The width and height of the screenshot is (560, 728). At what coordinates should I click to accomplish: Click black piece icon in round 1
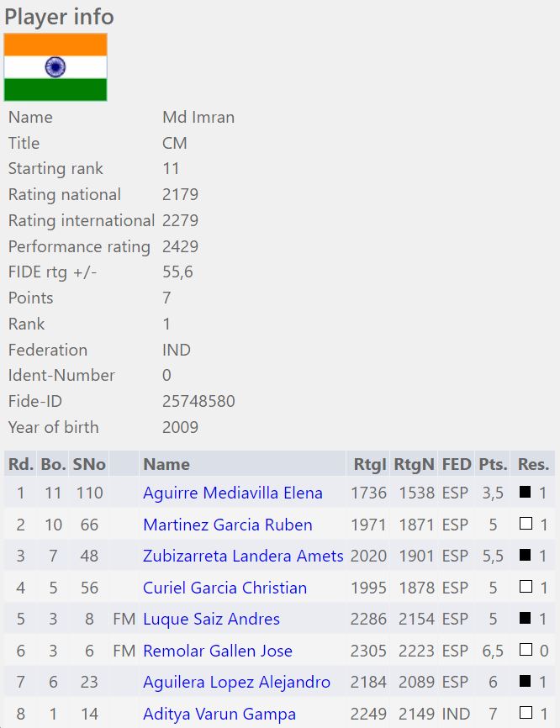pos(526,493)
